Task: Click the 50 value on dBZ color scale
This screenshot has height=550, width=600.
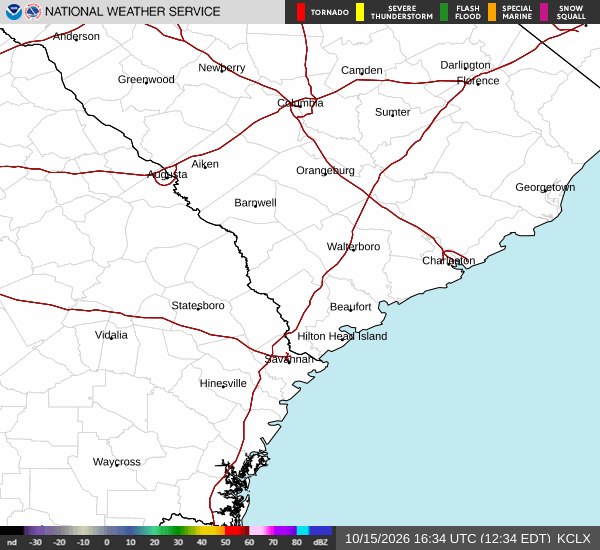Action: [225, 542]
